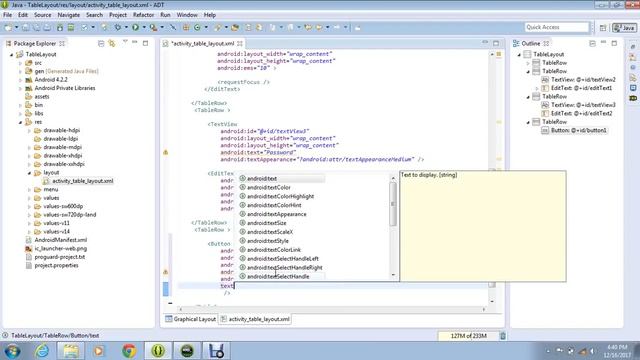Click the autocomplete popup scrollbar

pos(393,204)
